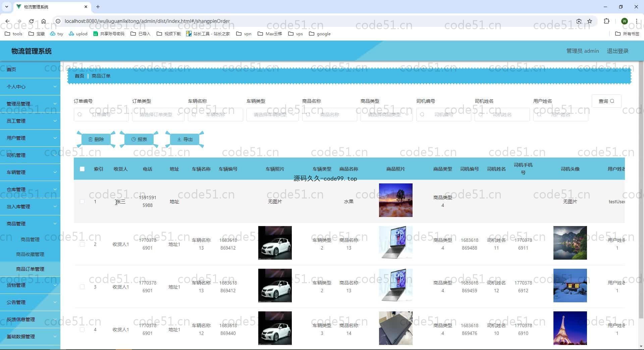Click the page vertical scrollbar
Screen dimensions: 644x350
[641, 202]
